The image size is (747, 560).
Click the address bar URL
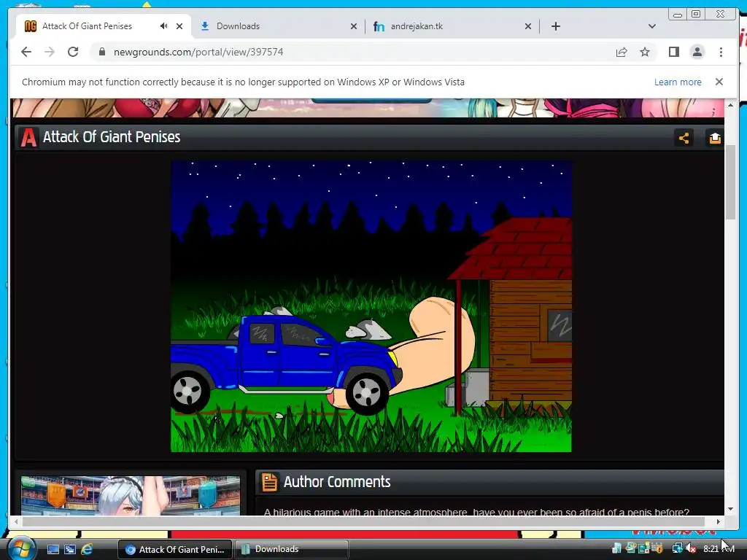click(x=198, y=52)
